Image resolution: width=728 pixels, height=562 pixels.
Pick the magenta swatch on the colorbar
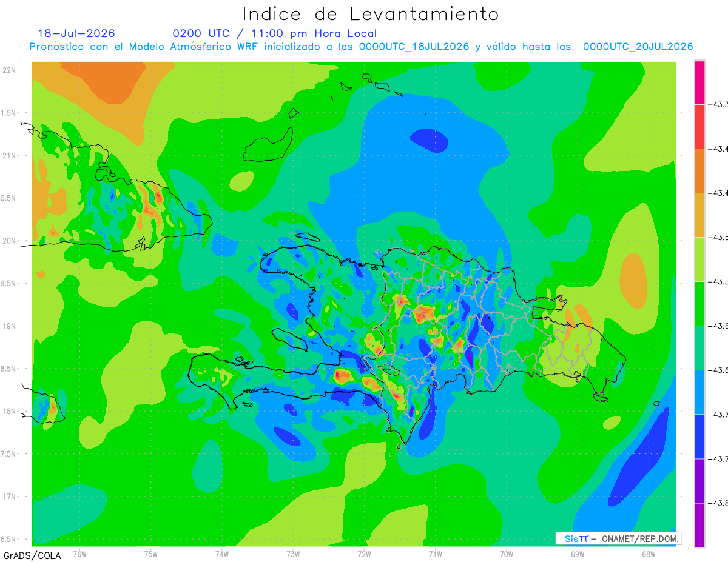pos(699,82)
